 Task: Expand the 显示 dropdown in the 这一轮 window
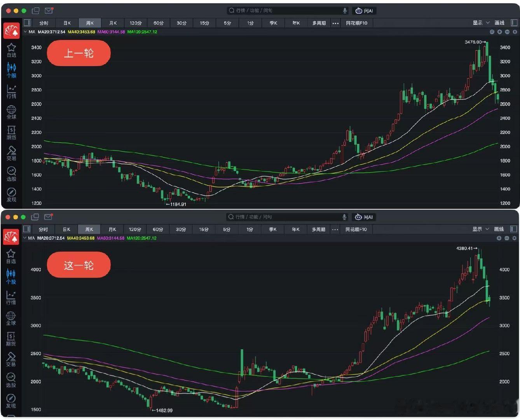(481, 229)
